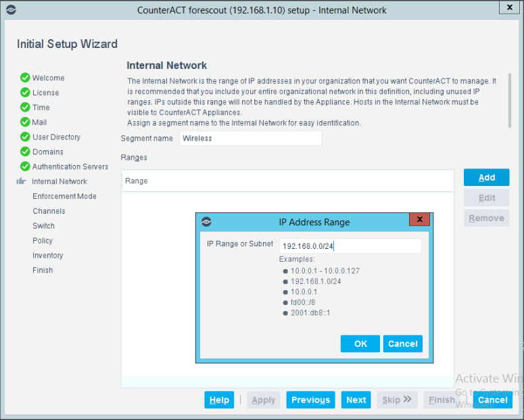Jump to the Channels step

[49, 211]
